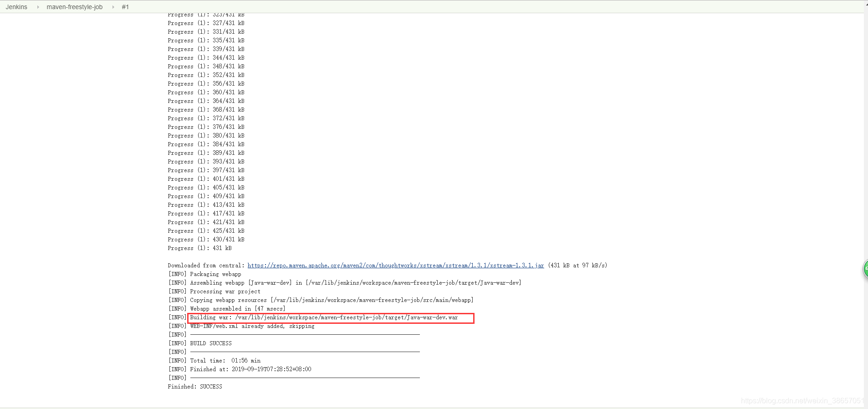Click the 'WEB-INF/web.xml already added, skipping' line

point(241,326)
